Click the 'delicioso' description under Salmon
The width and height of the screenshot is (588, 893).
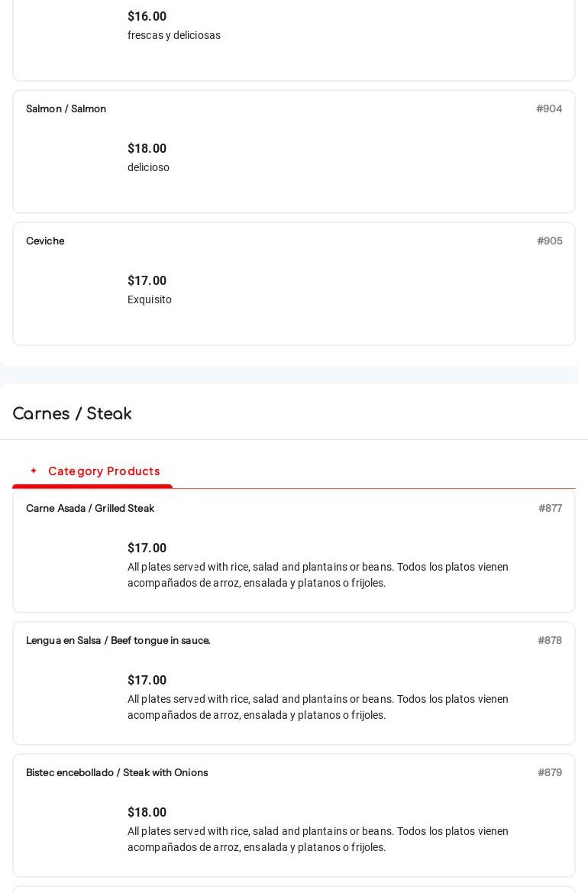point(148,168)
